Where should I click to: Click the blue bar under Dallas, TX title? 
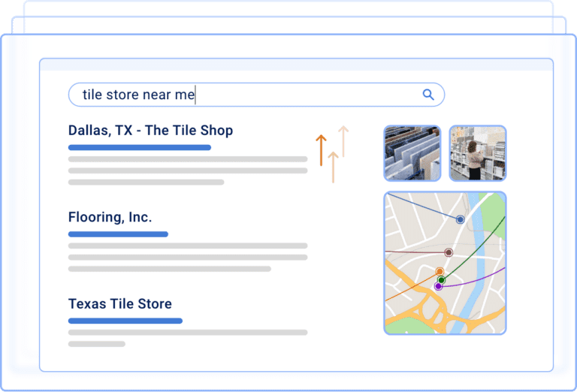pyautogui.click(x=139, y=147)
